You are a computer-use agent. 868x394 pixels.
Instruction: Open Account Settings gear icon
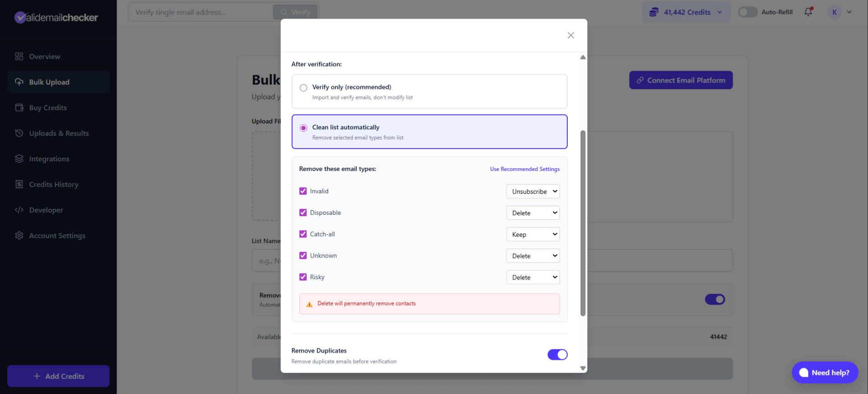click(x=19, y=235)
